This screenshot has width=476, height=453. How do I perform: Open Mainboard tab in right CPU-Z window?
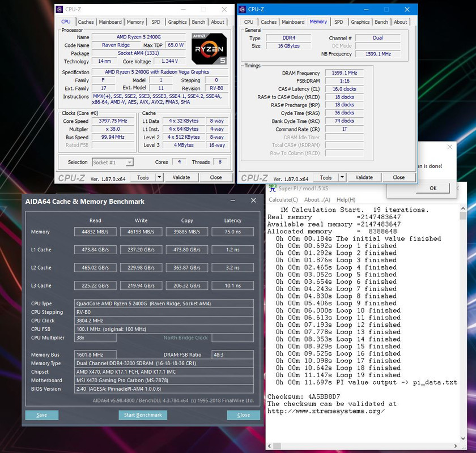[x=293, y=22]
